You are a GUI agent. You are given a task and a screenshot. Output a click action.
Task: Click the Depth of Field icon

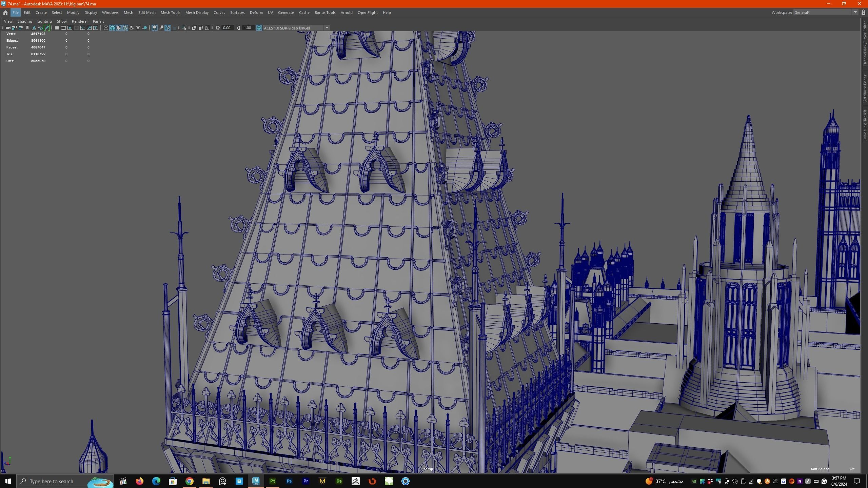click(174, 28)
